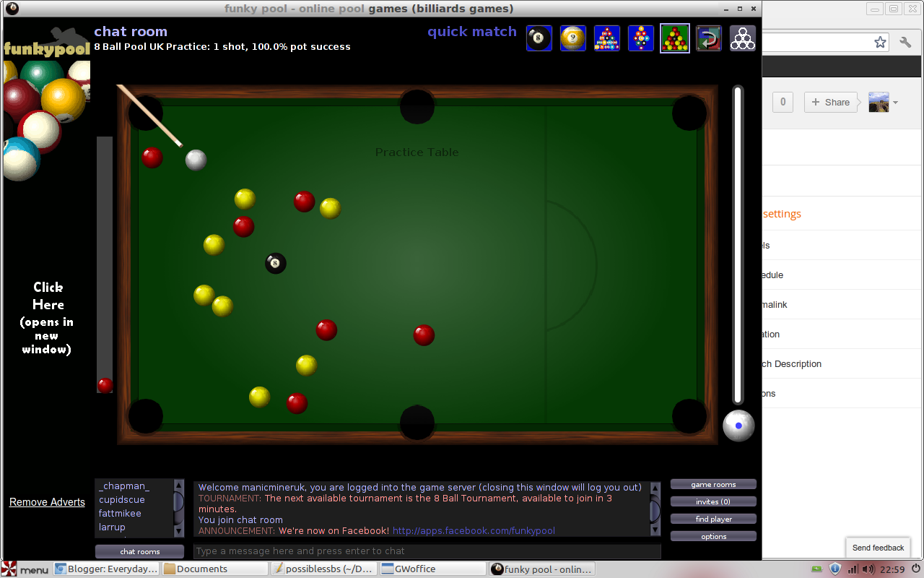
Task: Click the white cue ball on the table
Action: (196, 160)
